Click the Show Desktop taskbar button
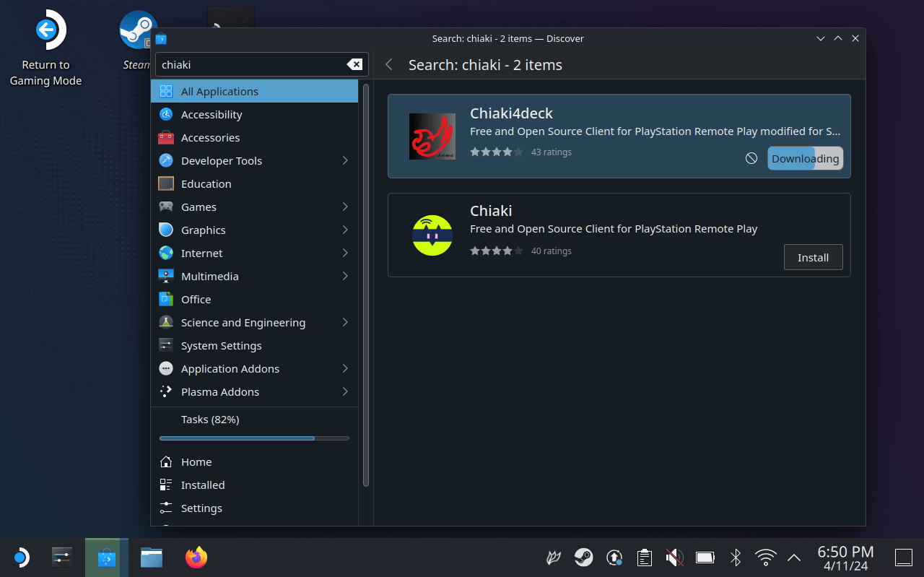 [904, 558]
